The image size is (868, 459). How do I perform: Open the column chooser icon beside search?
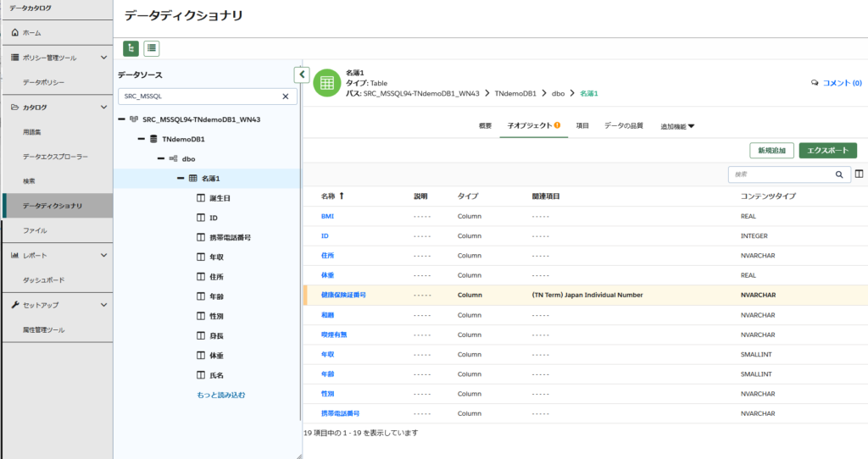(x=860, y=174)
